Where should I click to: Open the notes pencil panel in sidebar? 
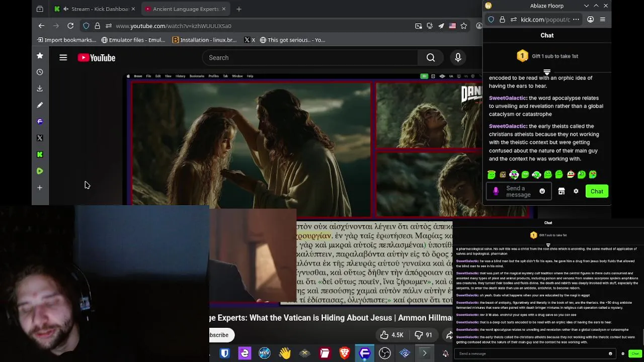coord(40,105)
